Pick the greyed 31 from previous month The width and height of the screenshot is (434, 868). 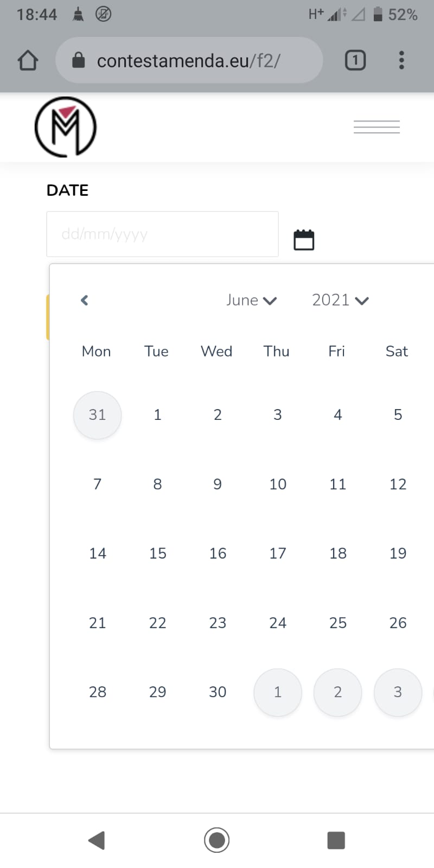pos(97,415)
